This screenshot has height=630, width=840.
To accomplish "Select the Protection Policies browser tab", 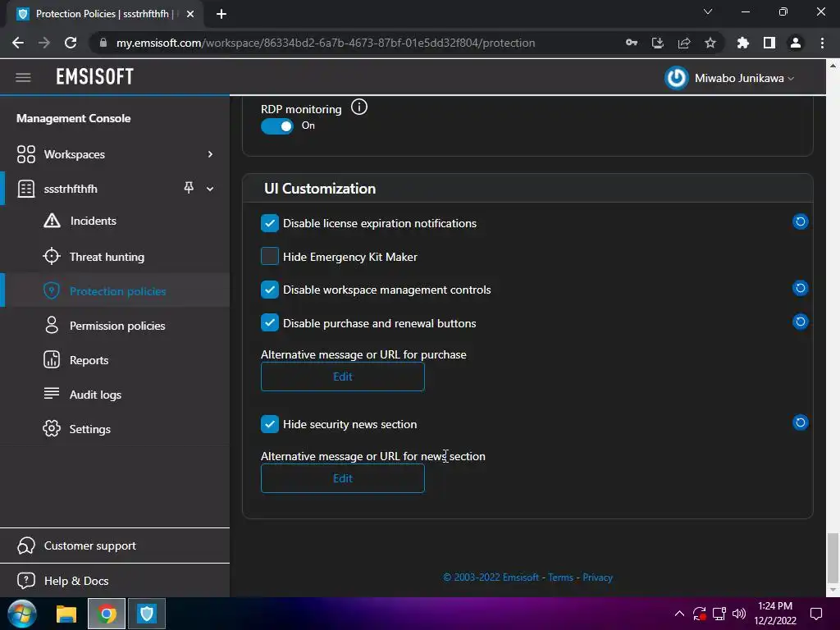I will tap(104, 14).
